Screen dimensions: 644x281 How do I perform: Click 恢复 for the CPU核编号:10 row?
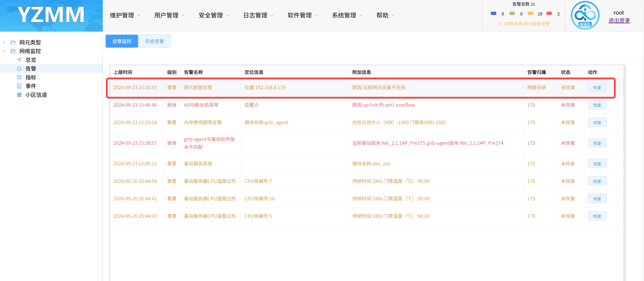[597, 199]
